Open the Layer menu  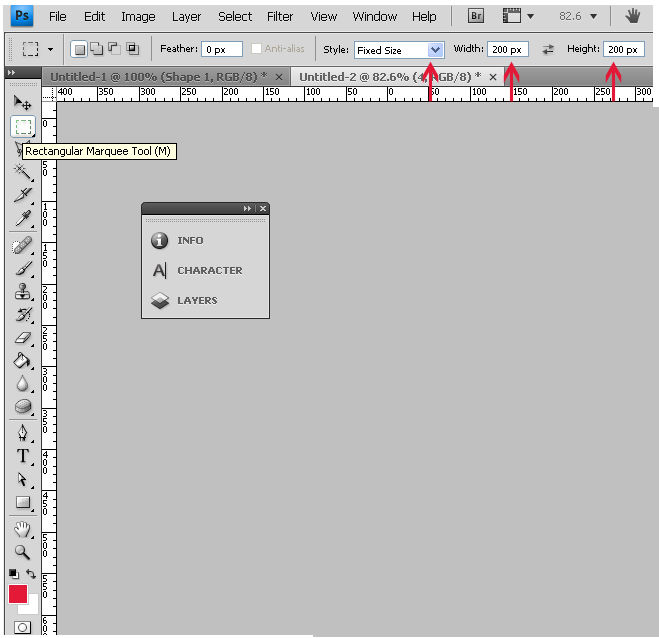[x=186, y=16]
